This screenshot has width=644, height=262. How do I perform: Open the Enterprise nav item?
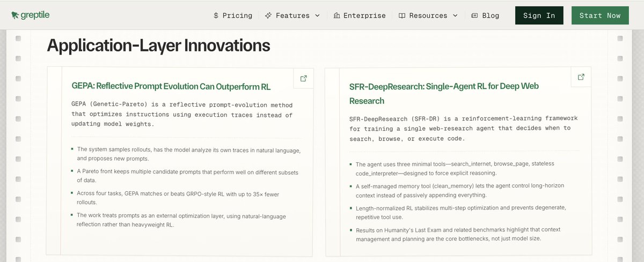click(364, 16)
